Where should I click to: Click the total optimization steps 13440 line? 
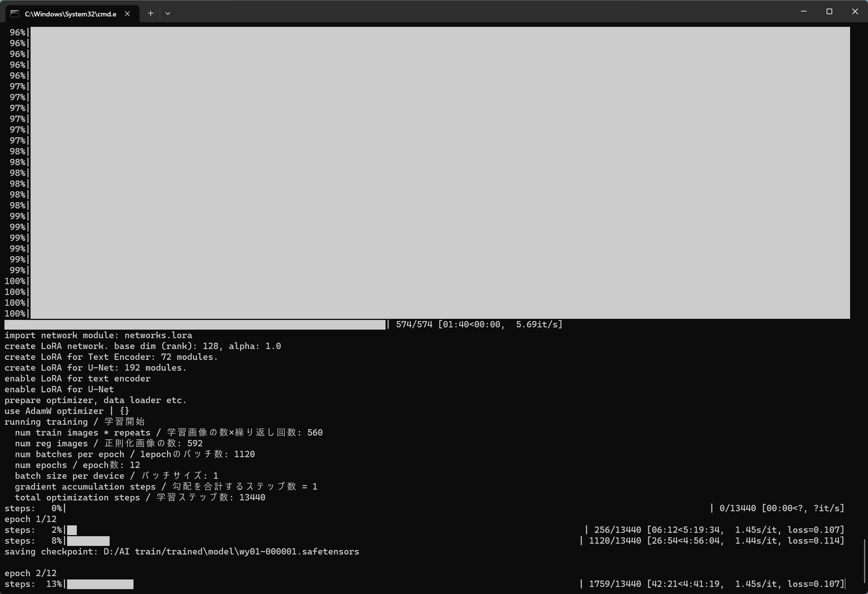pyautogui.click(x=140, y=498)
